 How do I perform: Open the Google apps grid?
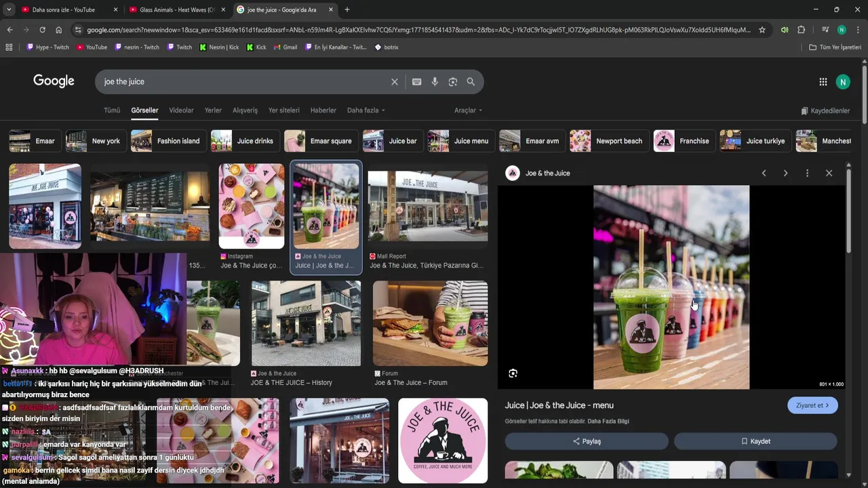[x=823, y=82]
